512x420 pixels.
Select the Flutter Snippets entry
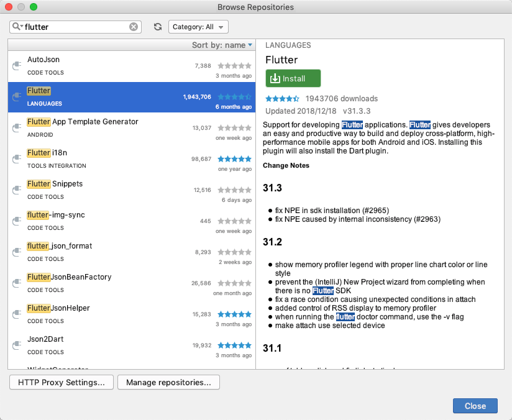132,190
